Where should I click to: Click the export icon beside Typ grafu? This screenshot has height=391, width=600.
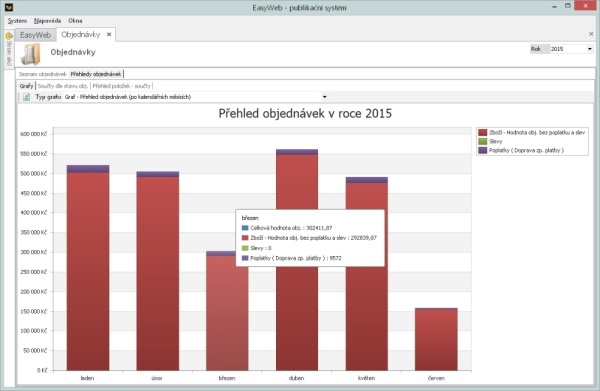(x=26, y=97)
